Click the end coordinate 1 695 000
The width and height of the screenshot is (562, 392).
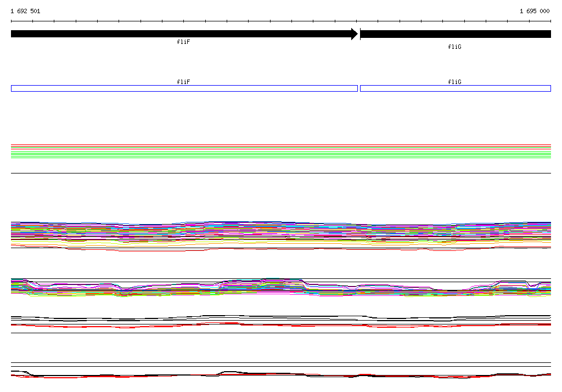(535, 11)
